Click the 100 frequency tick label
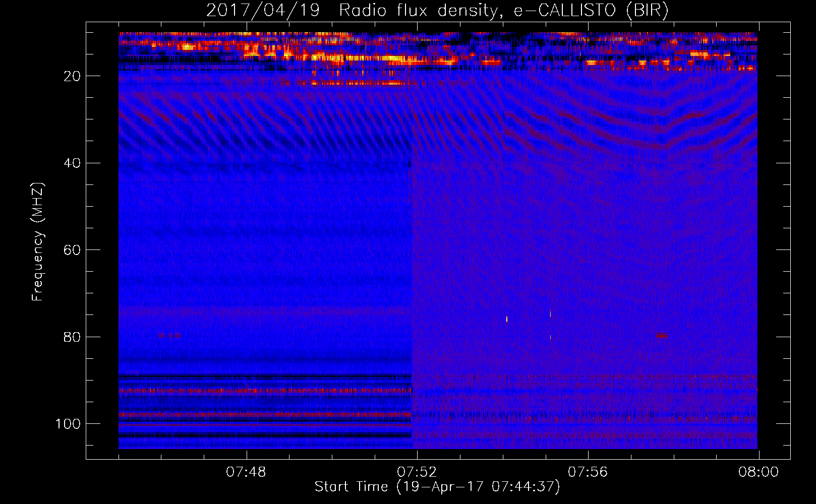 coord(68,424)
